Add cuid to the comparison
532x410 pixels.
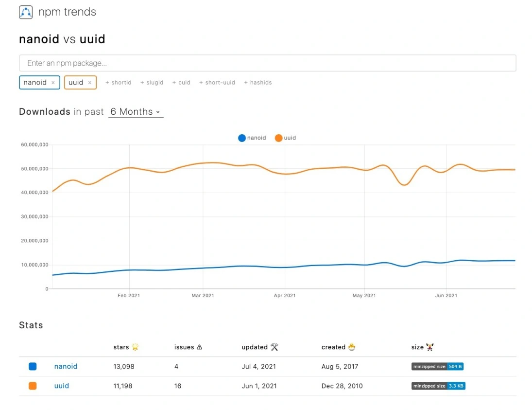(x=181, y=83)
